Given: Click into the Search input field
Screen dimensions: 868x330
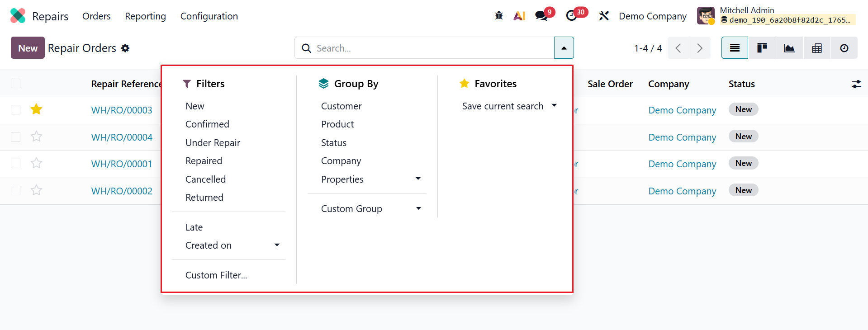Looking at the screenshot, I should pyautogui.click(x=425, y=48).
